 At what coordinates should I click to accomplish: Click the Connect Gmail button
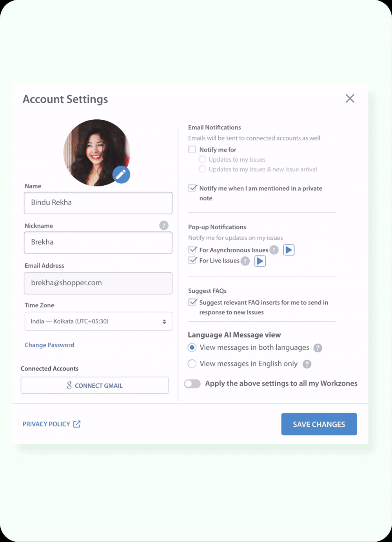(94, 385)
